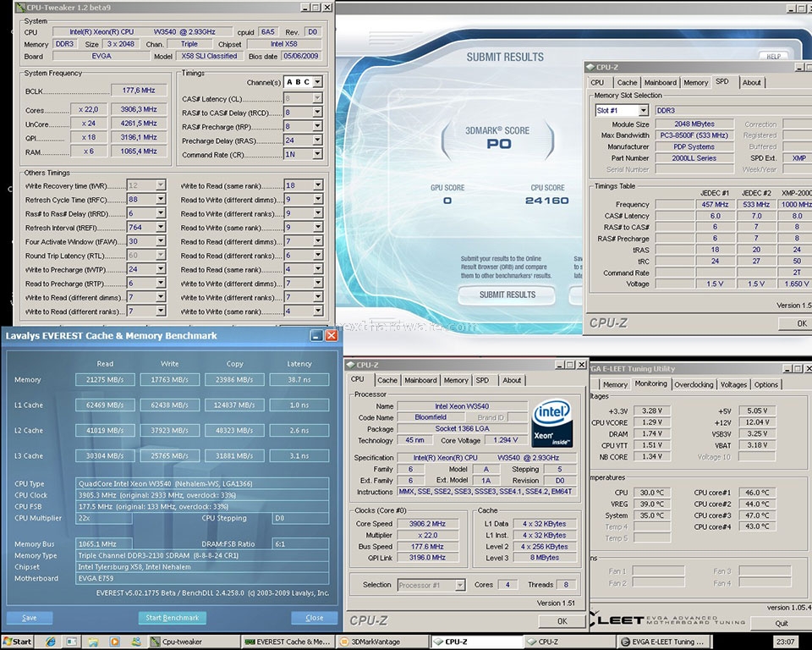Click the Memory Read 21275 MB/s value
Viewport: 812px width, 650px height.
click(105, 379)
